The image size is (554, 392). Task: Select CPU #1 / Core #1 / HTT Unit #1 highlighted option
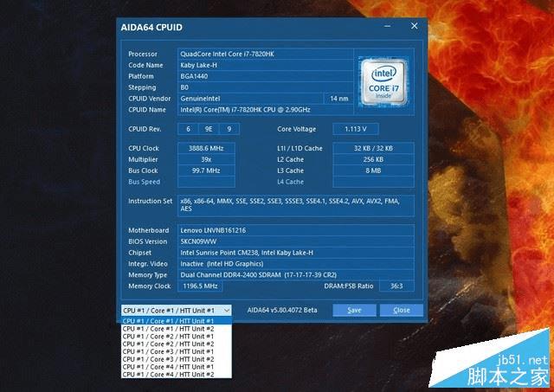click(177, 321)
